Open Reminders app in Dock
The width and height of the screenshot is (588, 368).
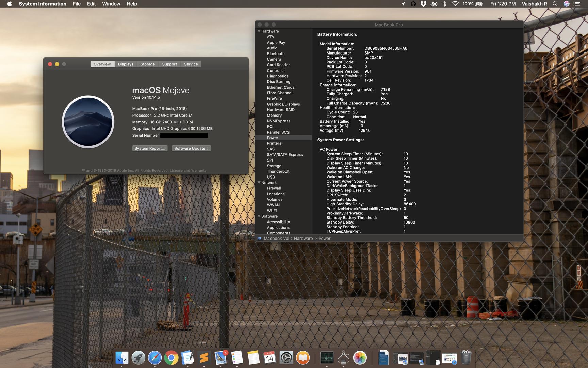(x=237, y=358)
